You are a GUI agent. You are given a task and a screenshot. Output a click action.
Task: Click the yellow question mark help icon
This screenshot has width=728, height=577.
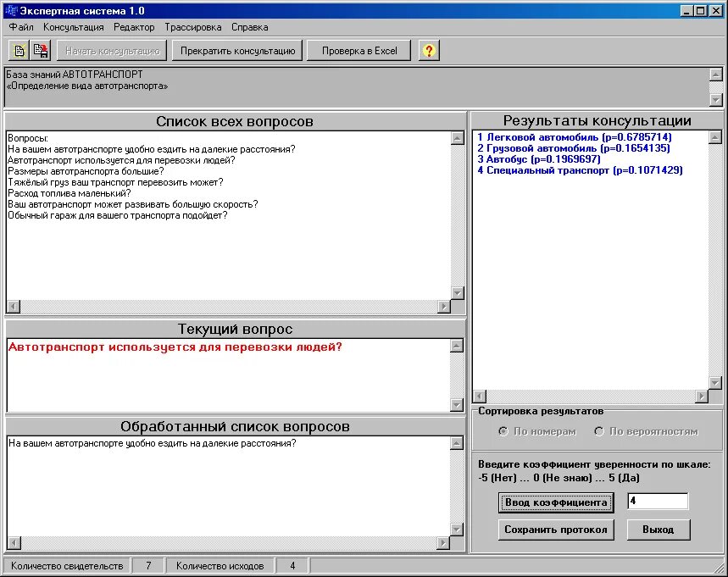pyautogui.click(x=429, y=51)
